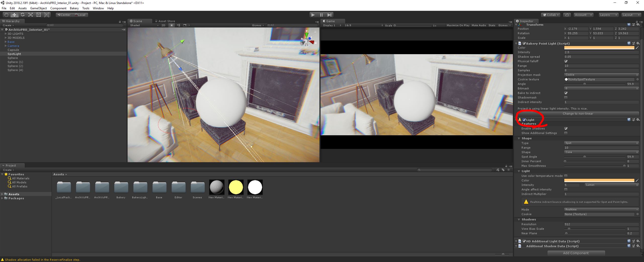Mute Scene view audio
Screen dimensions: 644x262
(x=178, y=25)
